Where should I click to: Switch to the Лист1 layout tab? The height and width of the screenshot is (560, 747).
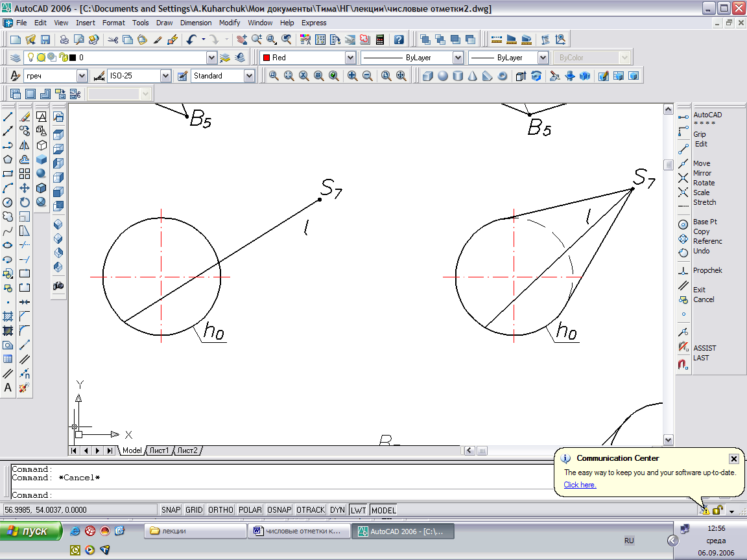(159, 450)
